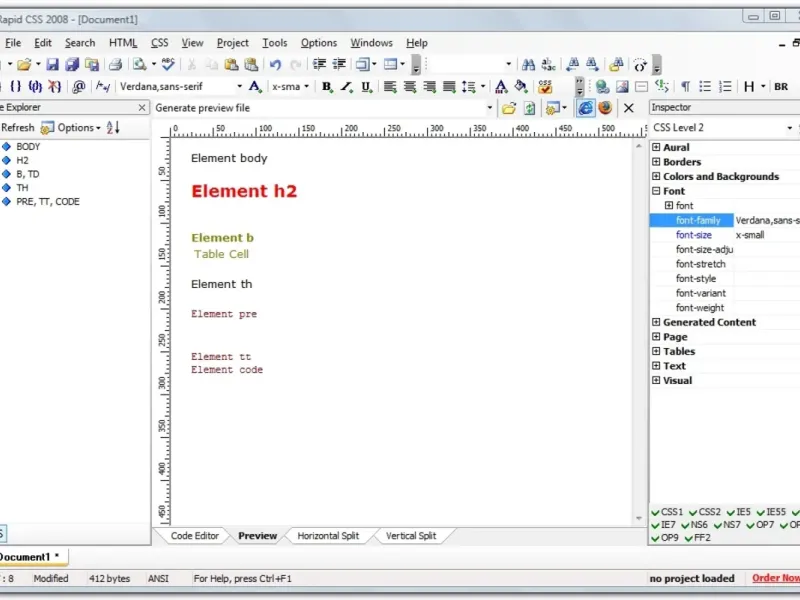800x600 pixels.
Task: Open the Verdana,sans-serif font family dropdown
Action: 239,87
